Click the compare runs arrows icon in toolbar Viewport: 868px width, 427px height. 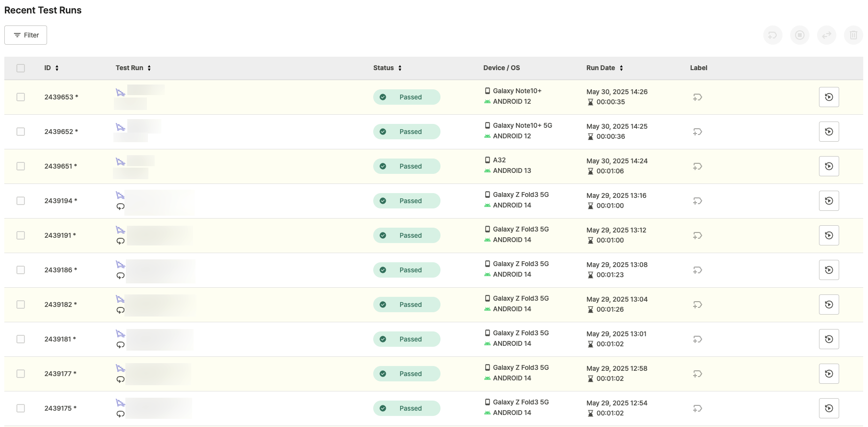[826, 35]
